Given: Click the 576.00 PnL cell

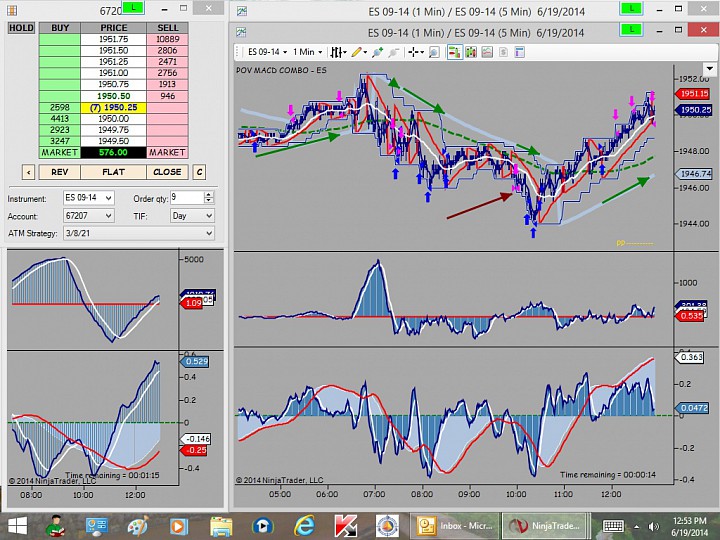Looking at the screenshot, I should [x=113, y=152].
